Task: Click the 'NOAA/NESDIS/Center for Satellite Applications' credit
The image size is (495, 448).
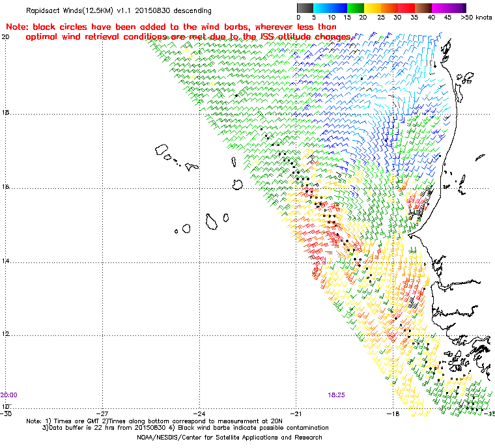Action: coord(229,438)
